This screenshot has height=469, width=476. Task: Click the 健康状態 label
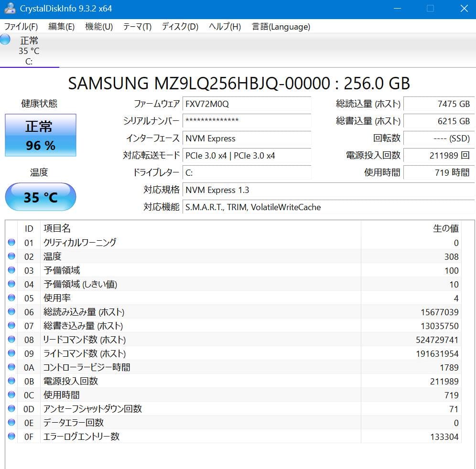point(39,104)
